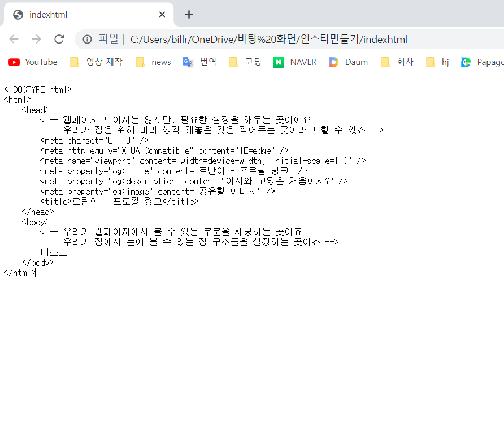The image size is (504, 427).
Task: Click the comment '우리가 웹페이지에서 볼 수 있는'
Action: (173, 232)
